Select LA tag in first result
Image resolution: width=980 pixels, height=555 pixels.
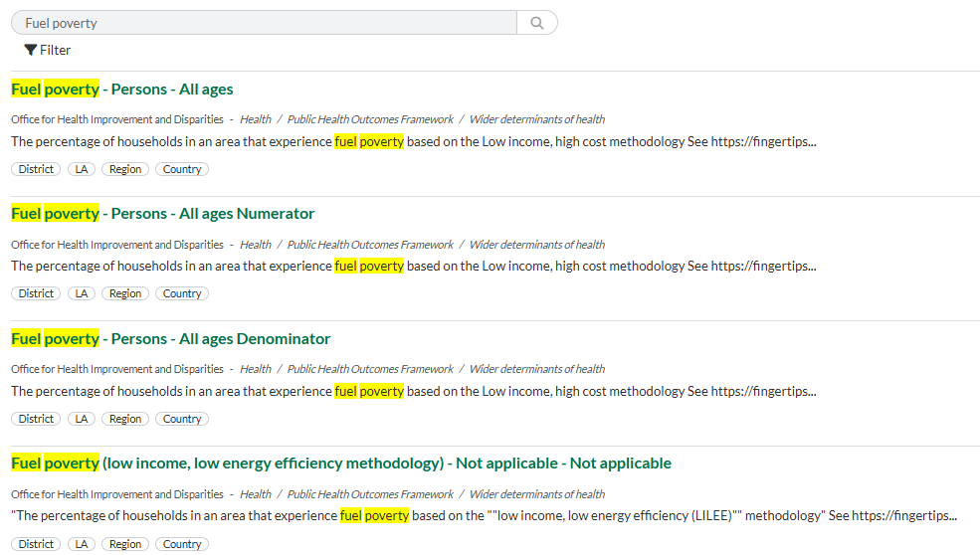82,169
